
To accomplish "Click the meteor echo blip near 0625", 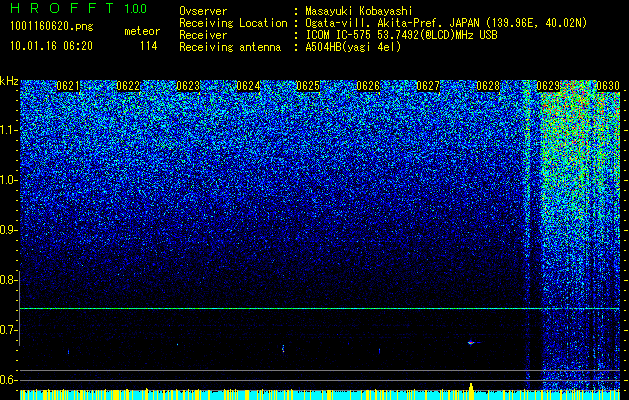I will pos(283,348).
